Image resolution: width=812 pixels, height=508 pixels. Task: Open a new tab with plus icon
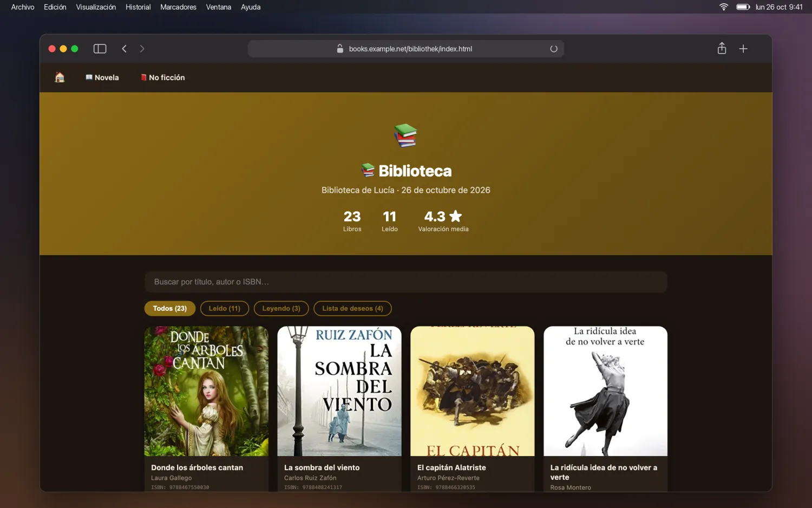743,49
